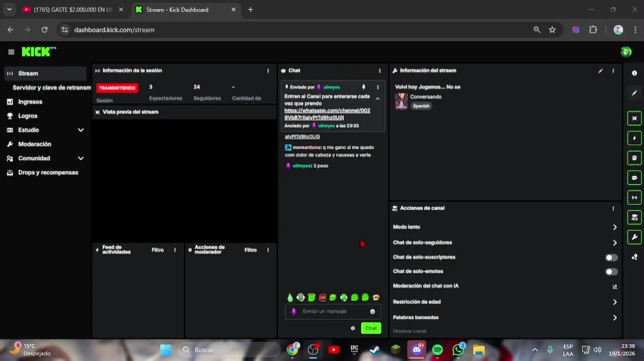Open Spotify from the taskbar
Viewport: 644px width, 361px height.
[x=437, y=350]
